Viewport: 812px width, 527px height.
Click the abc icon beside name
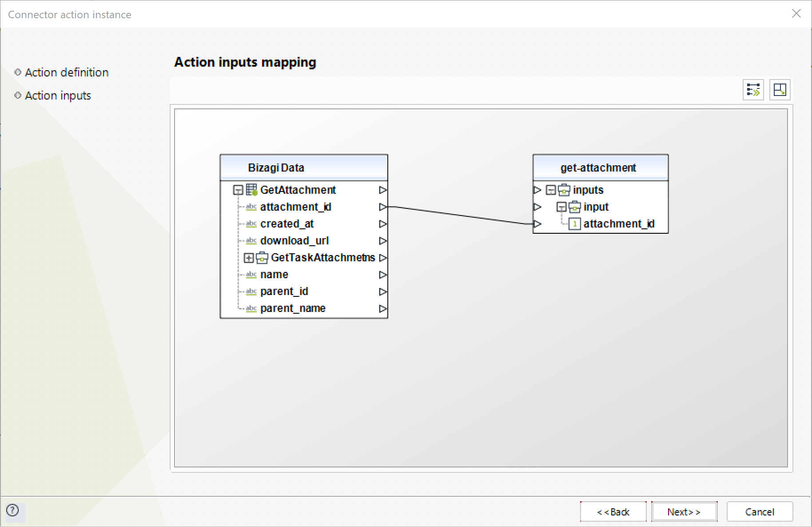[251, 274]
